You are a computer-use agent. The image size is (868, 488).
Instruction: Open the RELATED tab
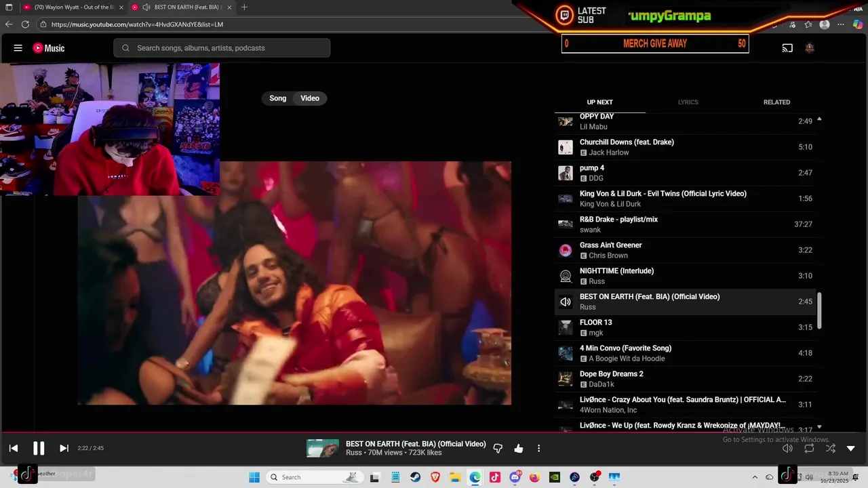pos(776,102)
